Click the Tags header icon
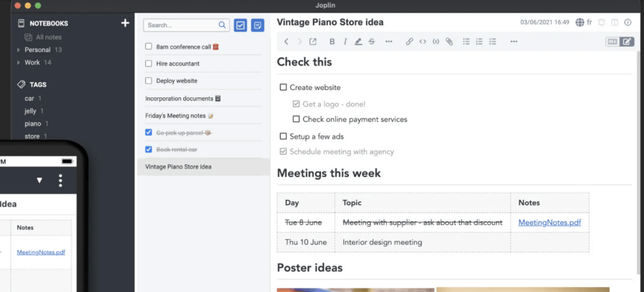 coord(21,85)
